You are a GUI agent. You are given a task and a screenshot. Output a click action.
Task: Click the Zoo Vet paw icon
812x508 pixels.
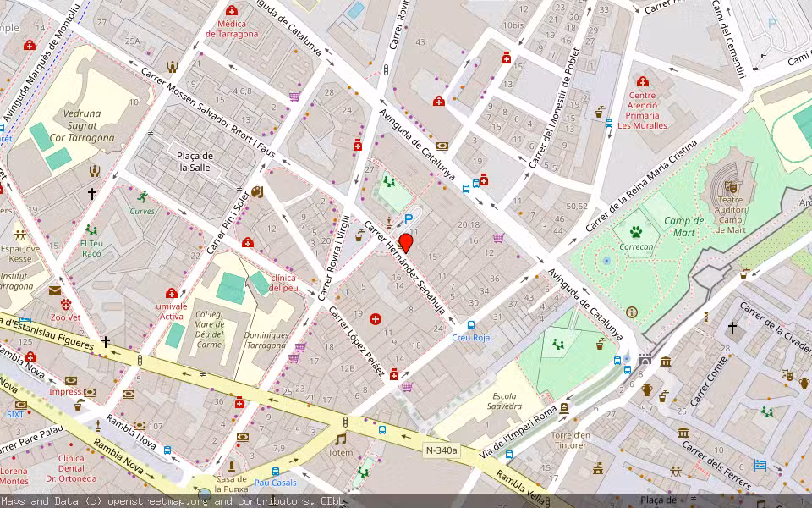click(66, 304)
